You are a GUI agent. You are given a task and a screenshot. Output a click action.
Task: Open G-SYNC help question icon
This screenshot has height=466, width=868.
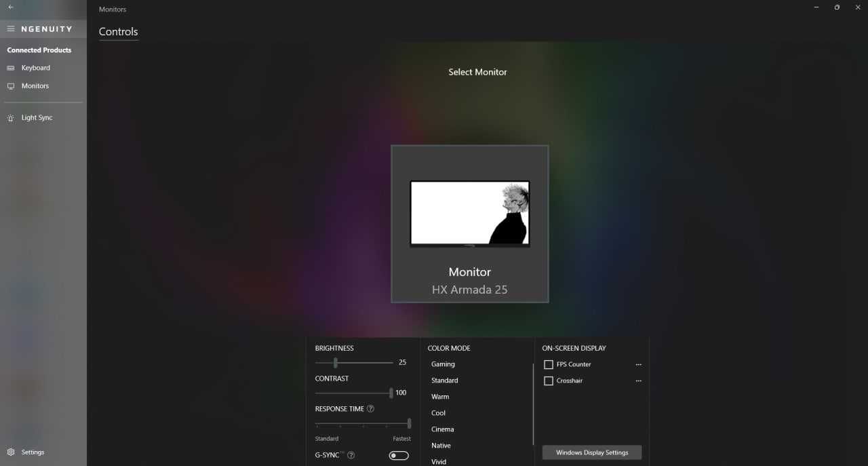[x=351, y=455]
